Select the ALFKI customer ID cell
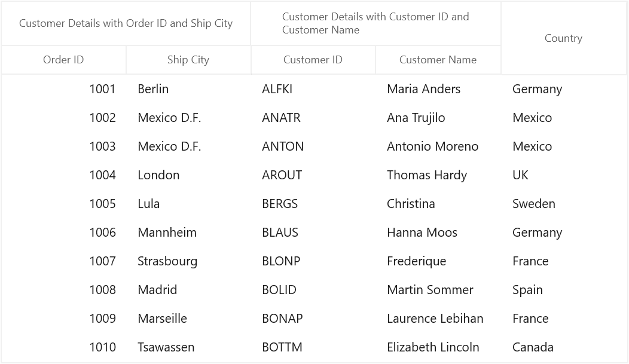This screenshot has height=364, width=629. (x=313, y=89)
